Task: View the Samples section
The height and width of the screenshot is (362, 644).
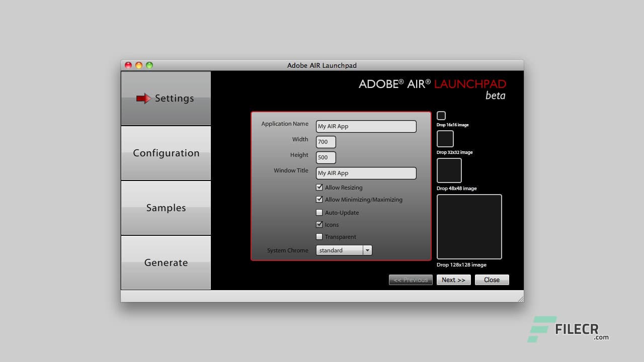Action: (x=166, y=208)
